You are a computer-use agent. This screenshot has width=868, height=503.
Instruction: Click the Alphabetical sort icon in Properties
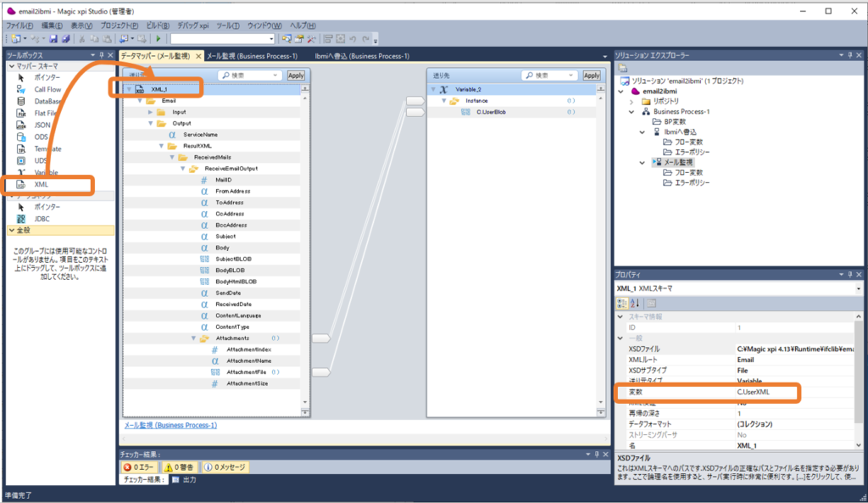pyautogui.click(x=635, y=303)
